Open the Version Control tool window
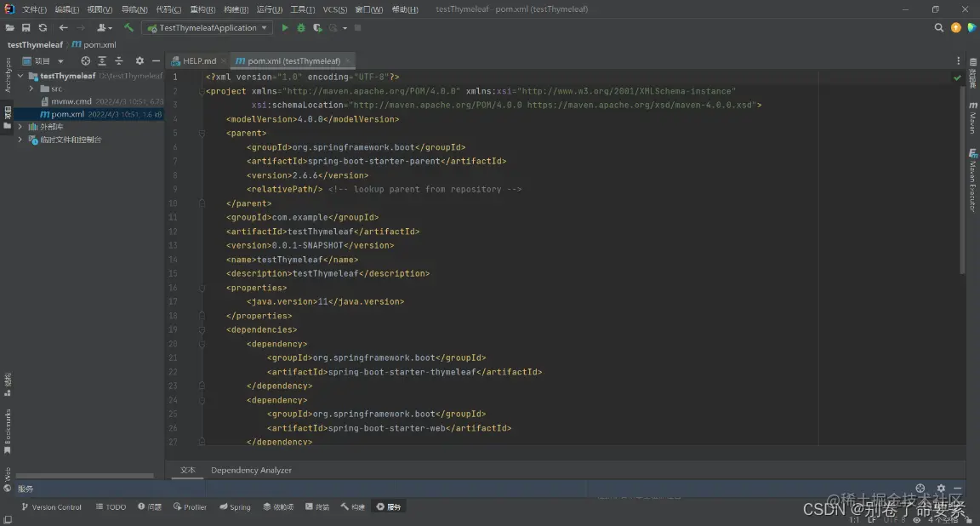This screenshot has width=980, height=526. [x=51, y=506]
